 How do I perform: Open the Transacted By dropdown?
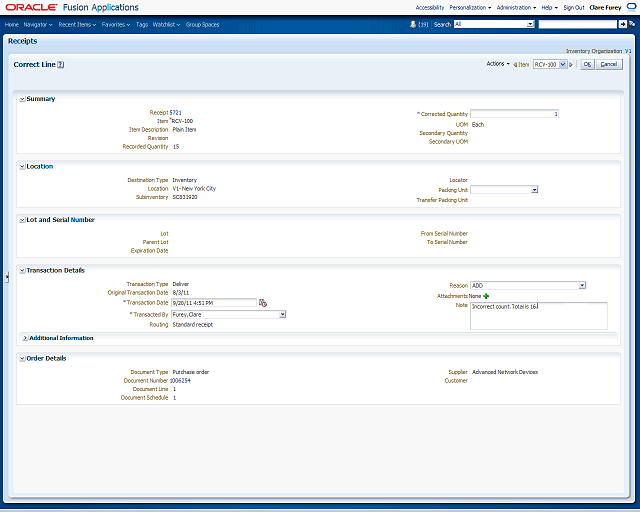click(282, 314)
